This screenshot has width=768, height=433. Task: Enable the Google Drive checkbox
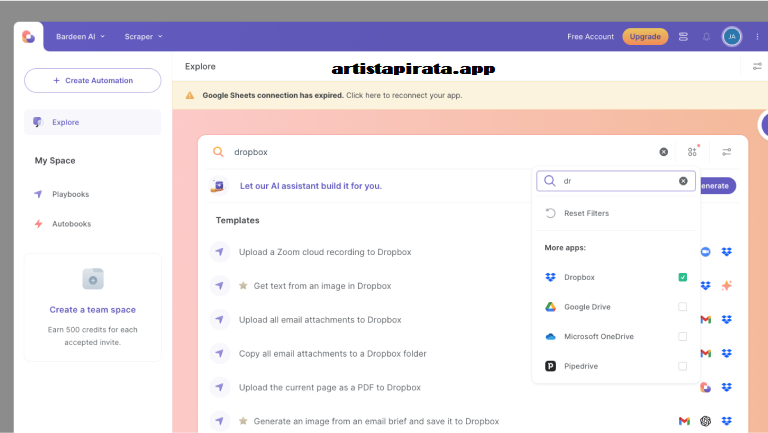click(x=682, y=307)
